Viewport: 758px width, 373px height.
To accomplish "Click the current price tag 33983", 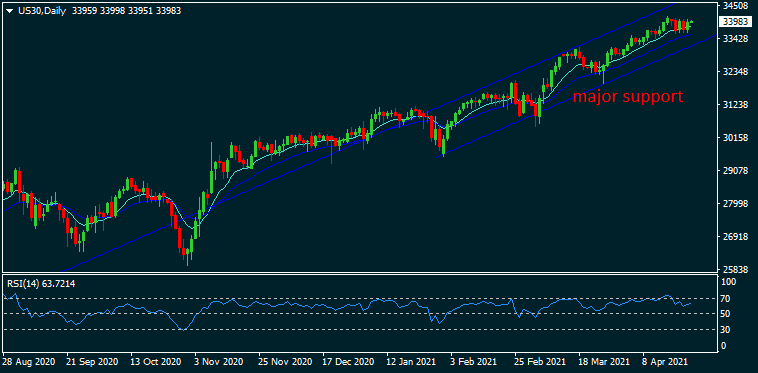I will [735, 22].
